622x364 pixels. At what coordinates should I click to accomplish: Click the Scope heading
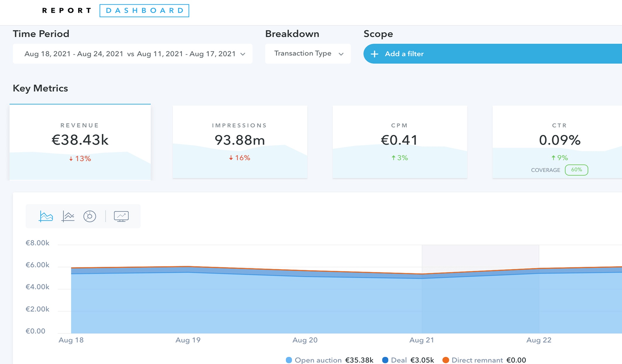click(378, 34)
